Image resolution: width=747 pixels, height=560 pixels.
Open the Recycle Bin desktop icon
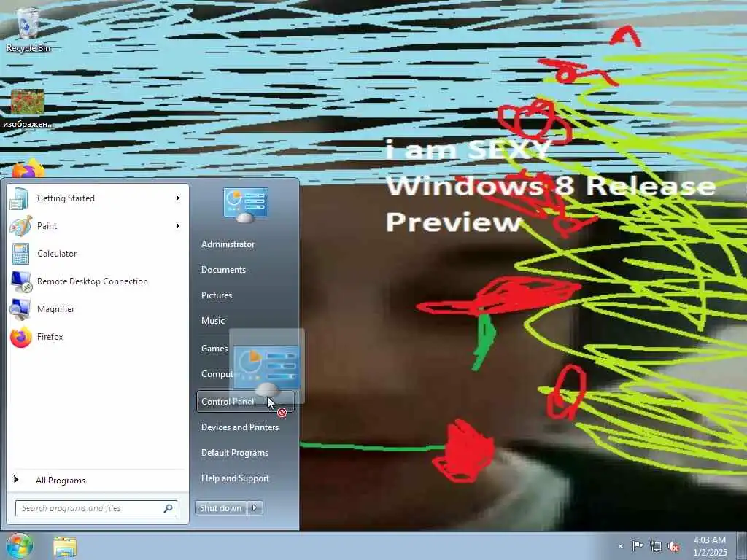(x=28, y=29)
